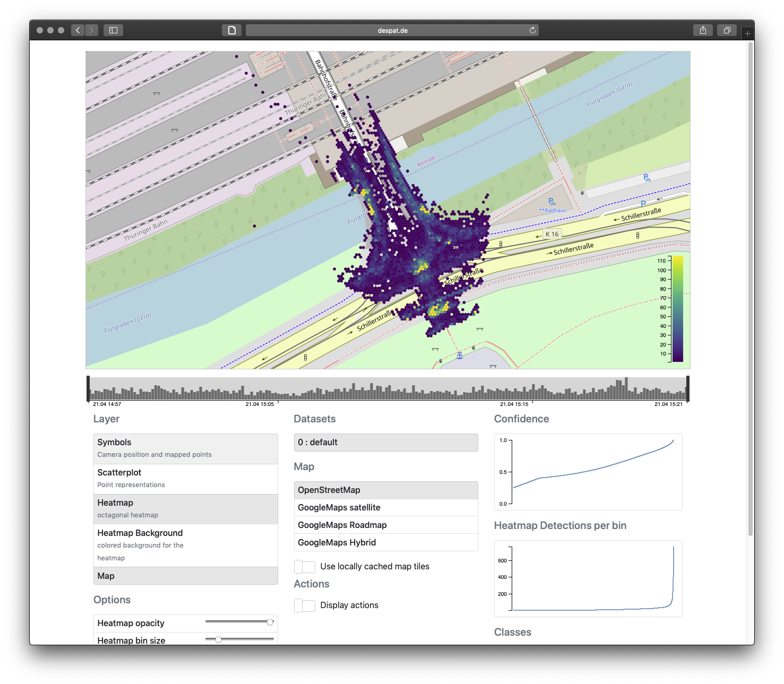Click the Reader view page icon

pos(231,30)
